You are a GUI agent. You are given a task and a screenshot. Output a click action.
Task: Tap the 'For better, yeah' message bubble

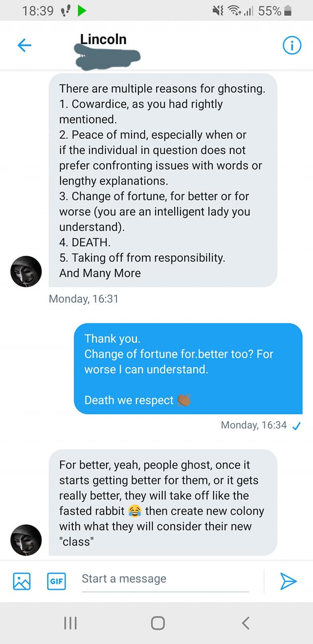pyautogui.click(x=163, y=502)
